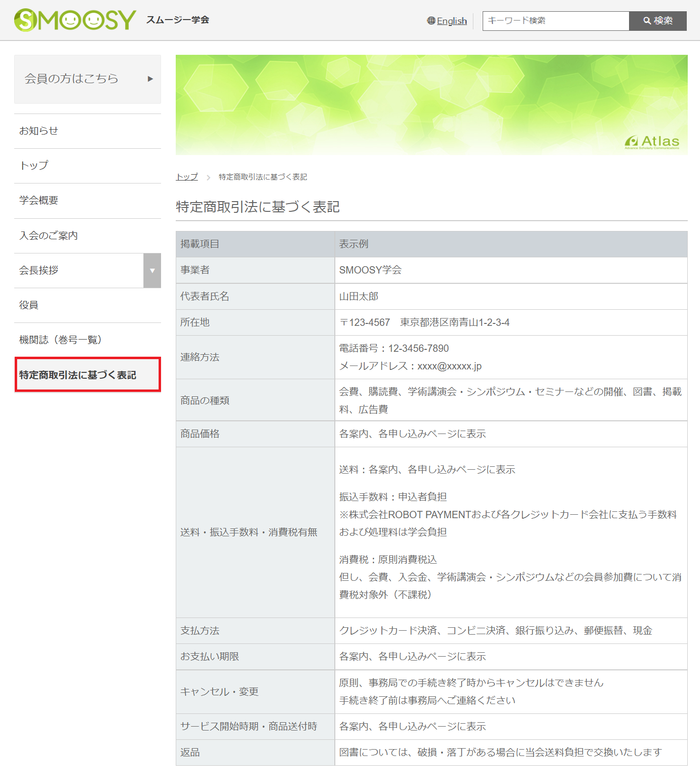
Task: Click the globe icon beside English
Action: click(431, 21)
